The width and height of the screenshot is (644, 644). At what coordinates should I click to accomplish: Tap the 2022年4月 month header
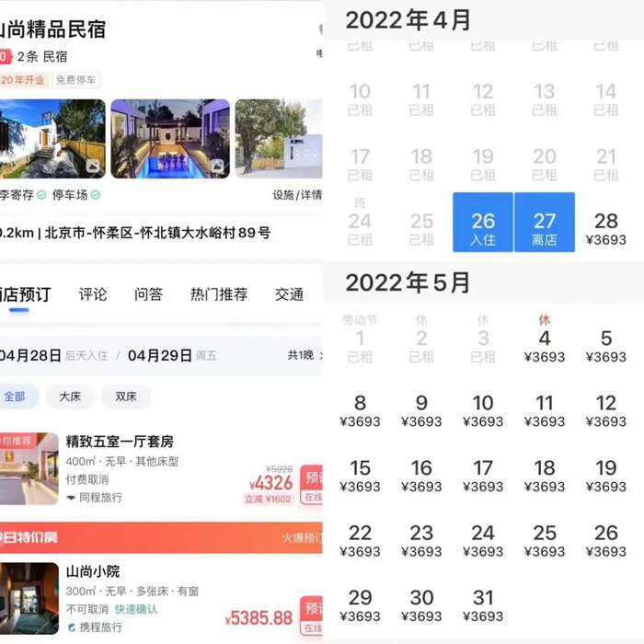coord(408,20)
